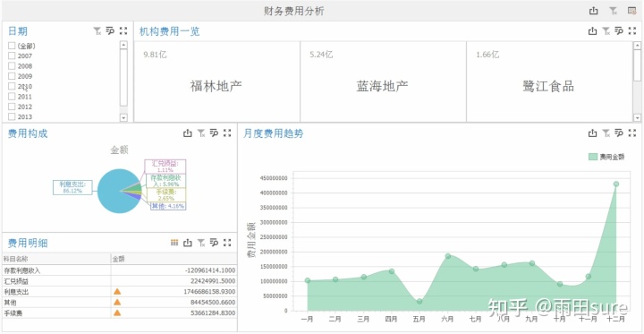This screenshot has width=644, height=334.
Task: Export the 机构费用一览 panel
Action: coord(592,30)
